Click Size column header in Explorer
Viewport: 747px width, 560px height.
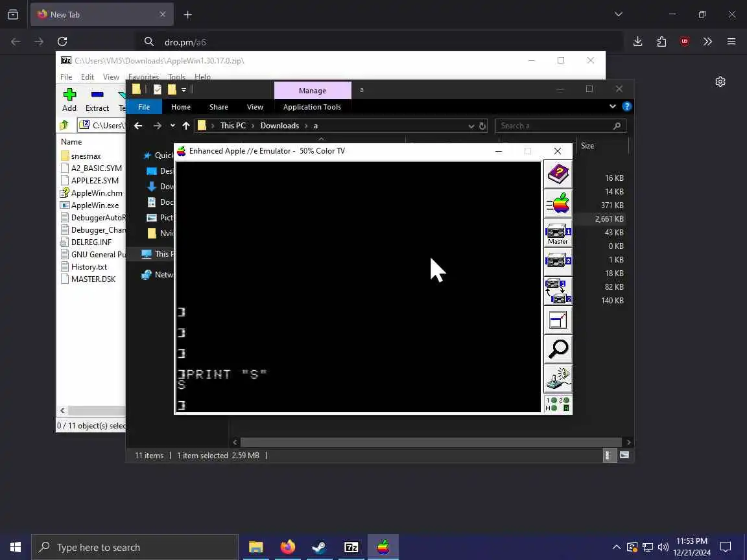click(587, 146)
